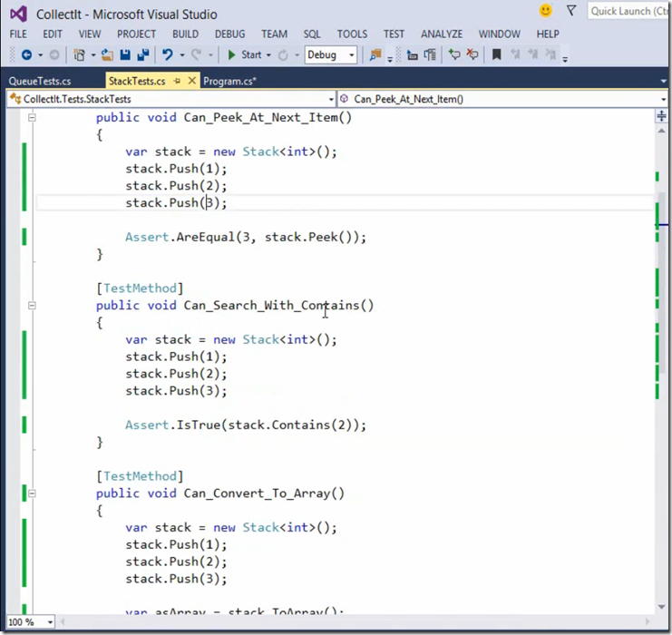Open the TEAM menu
Viewport: 672px width, 635px height.
point(274,34)
